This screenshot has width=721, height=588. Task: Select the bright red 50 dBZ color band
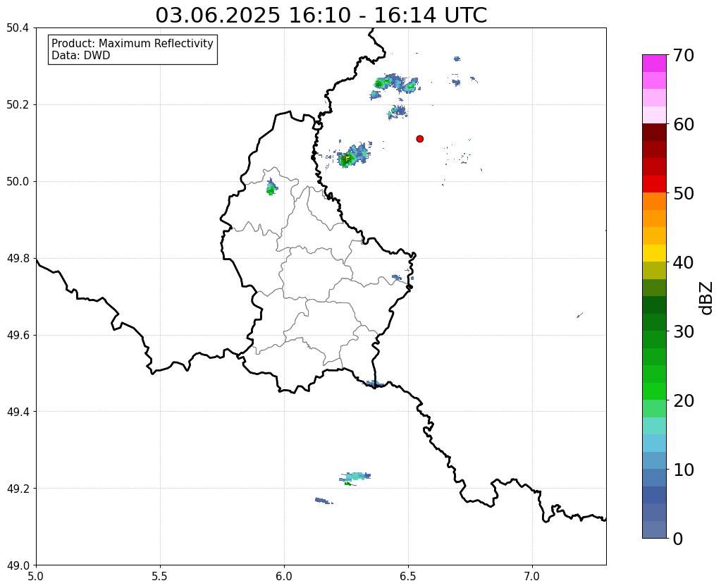tap(654, 184)
